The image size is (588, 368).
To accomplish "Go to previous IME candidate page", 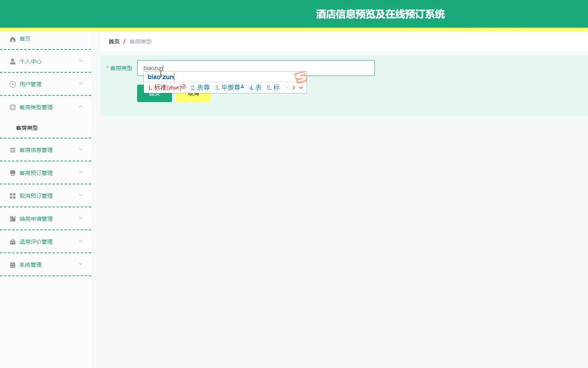I will [288, 88].
